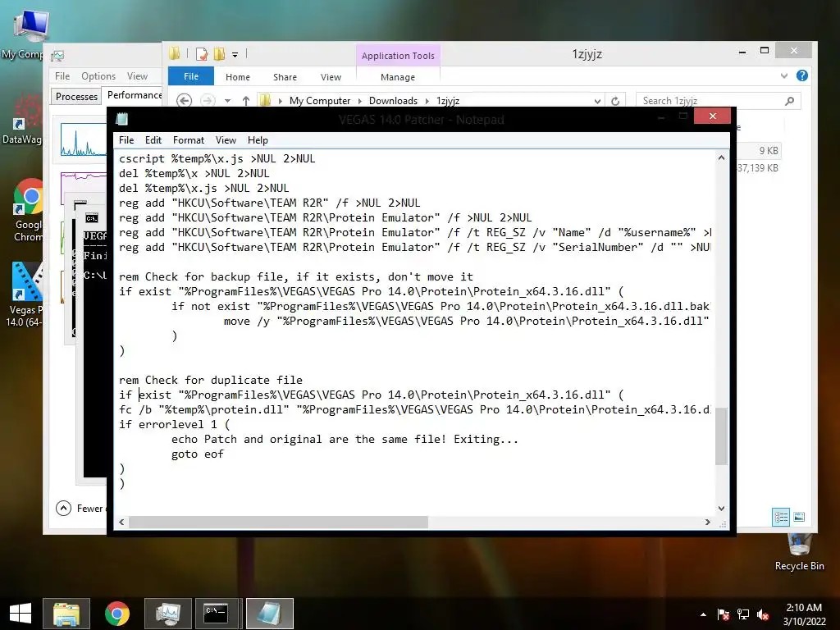This screenshot has height=630, width=840.
Task: Click "rem Check for backup file" line
Action: tap(295, 277)
